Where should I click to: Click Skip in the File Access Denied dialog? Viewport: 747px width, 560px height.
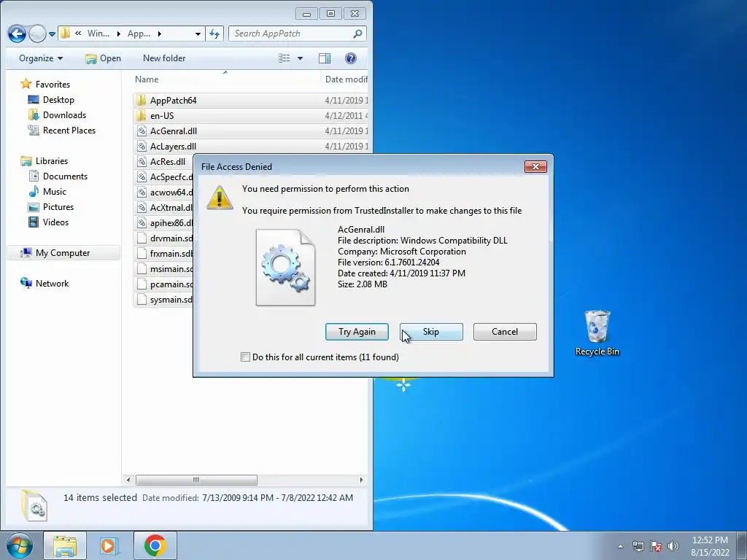431,332
